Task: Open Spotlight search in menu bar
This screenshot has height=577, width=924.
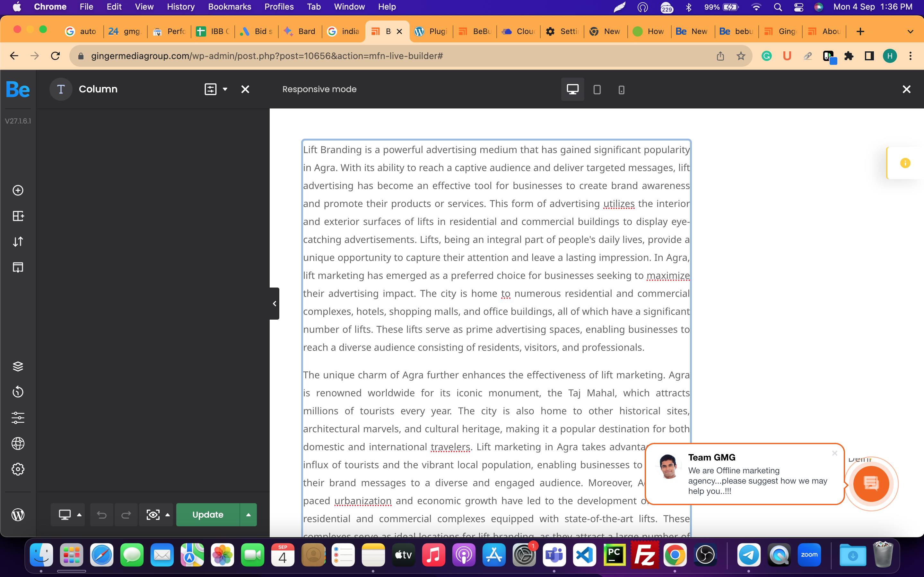Action: 778,7
